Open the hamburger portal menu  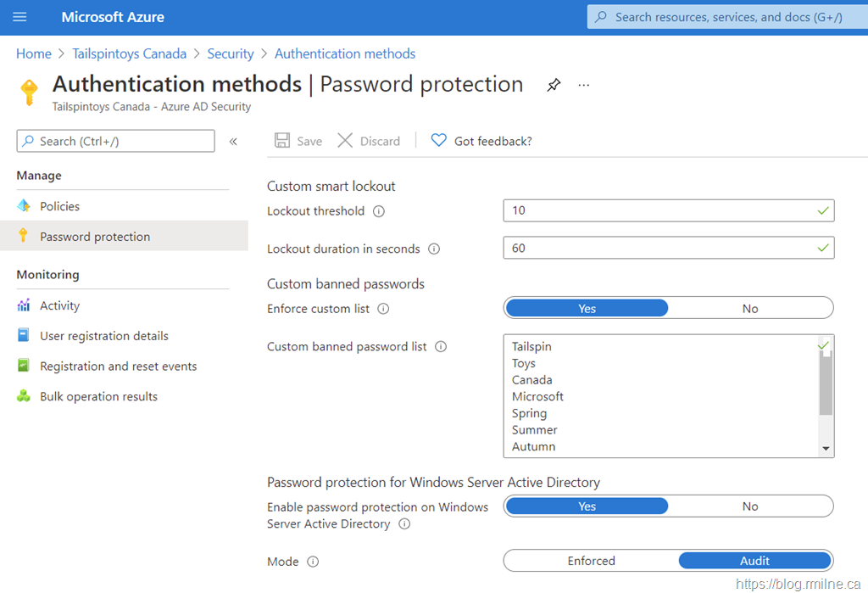point(20,17)
